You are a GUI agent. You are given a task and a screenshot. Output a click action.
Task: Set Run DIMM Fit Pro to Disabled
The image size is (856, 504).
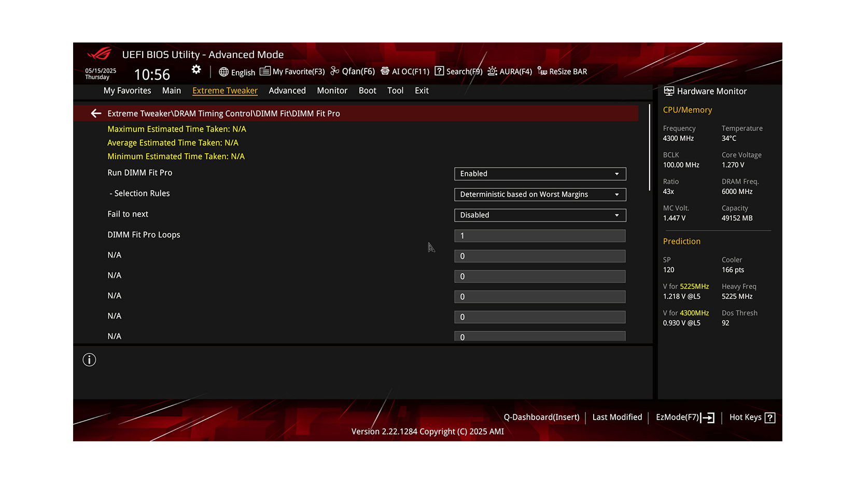point(539,174)
